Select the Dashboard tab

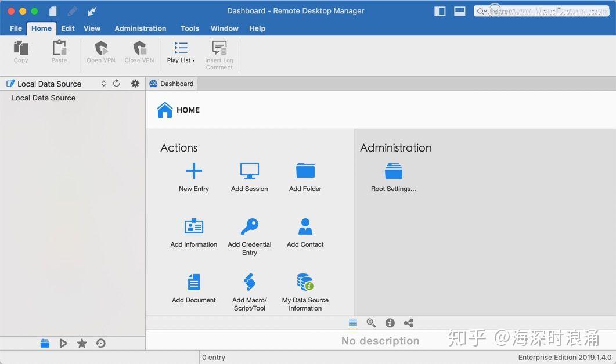coord(171,83)
